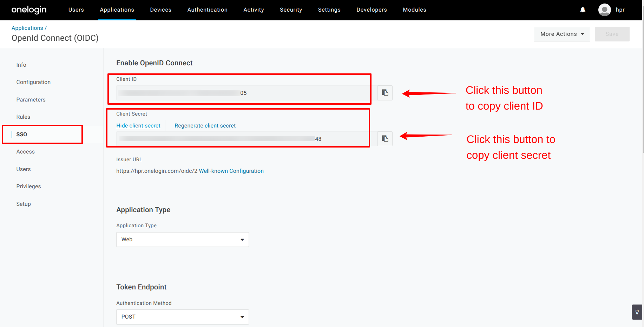Screen dimensions: 644x327
Task: Open the Security top menu
Action: tap(291, 10)
